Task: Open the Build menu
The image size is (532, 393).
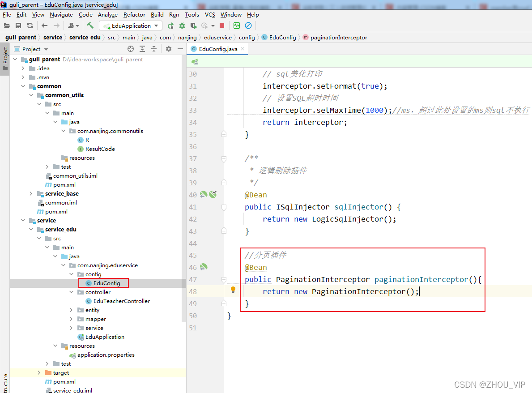Action: pyautogui.click(x=157, y=15)
